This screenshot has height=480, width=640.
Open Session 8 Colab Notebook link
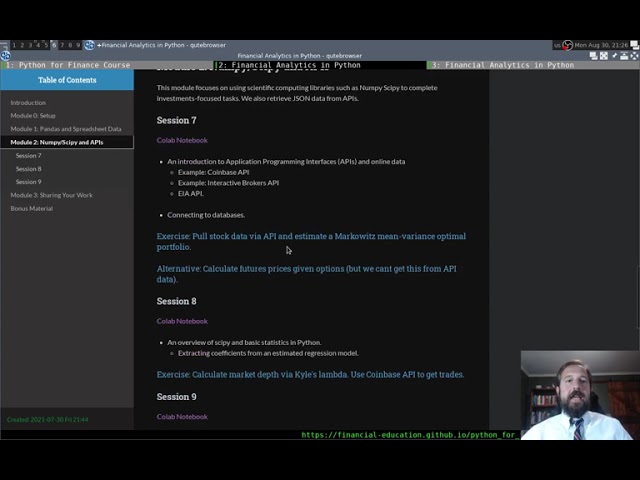[182, 321]
